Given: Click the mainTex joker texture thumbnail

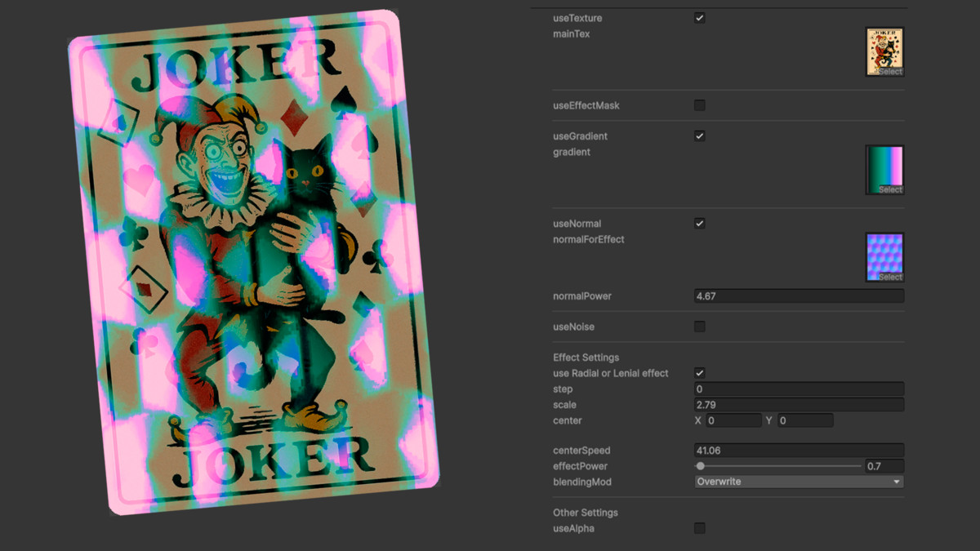Looking at the screenshot, I should coord(884,51).
